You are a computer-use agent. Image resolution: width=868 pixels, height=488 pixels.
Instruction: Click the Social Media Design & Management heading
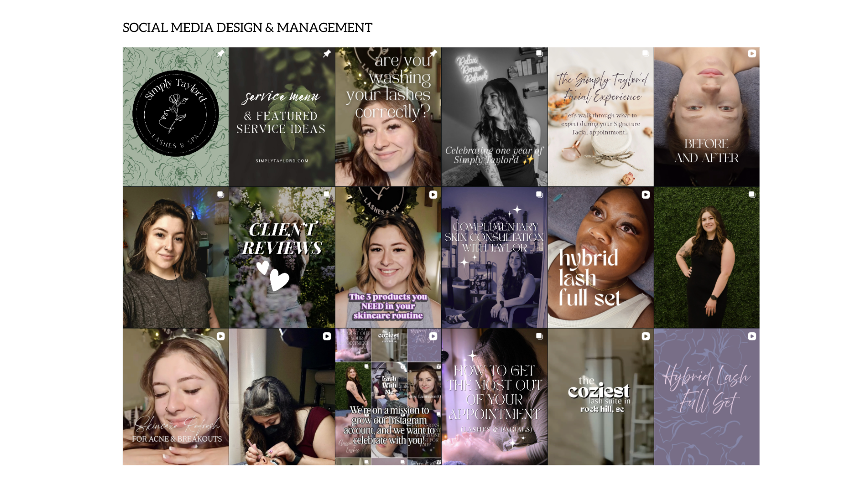coord(247,28)
